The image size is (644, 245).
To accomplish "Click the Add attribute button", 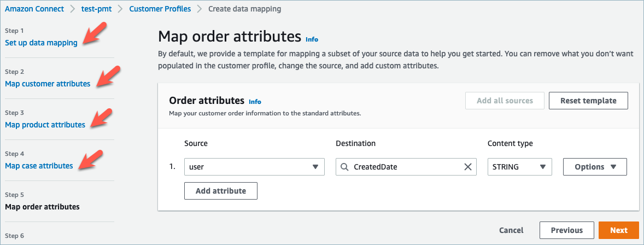I will [x=221, y=191].
